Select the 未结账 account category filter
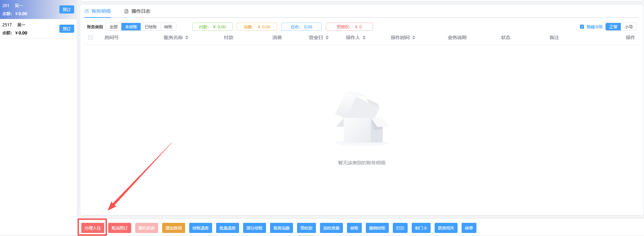Image resolution: width=644 pixels, height=236 pixels. pos(131,27)
